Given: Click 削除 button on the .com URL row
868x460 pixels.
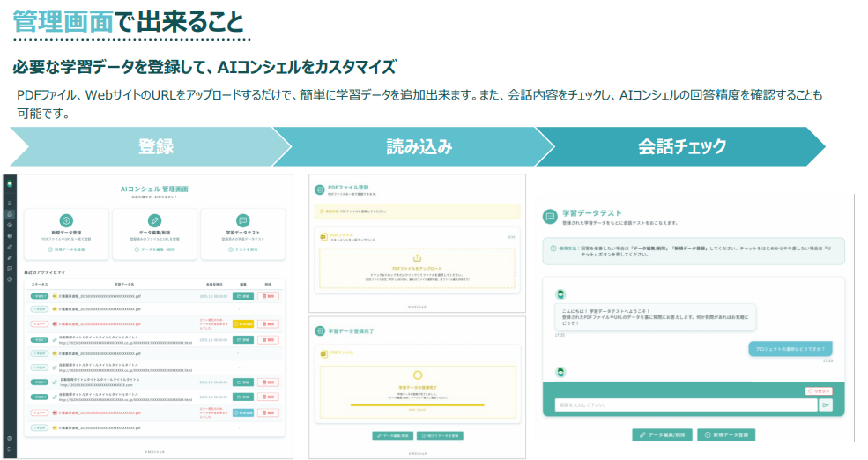Looking at the screenshot, I should pyautogui.click(x=268, y=382).
